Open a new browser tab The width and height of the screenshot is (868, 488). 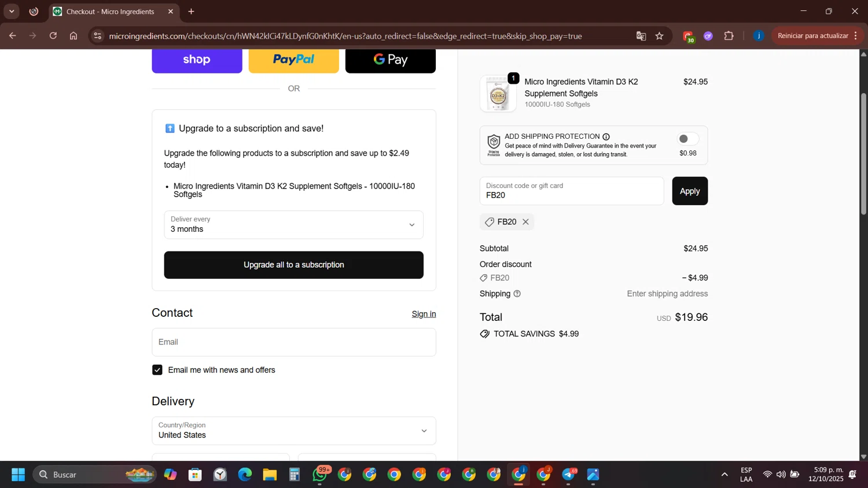coord(192,12)
